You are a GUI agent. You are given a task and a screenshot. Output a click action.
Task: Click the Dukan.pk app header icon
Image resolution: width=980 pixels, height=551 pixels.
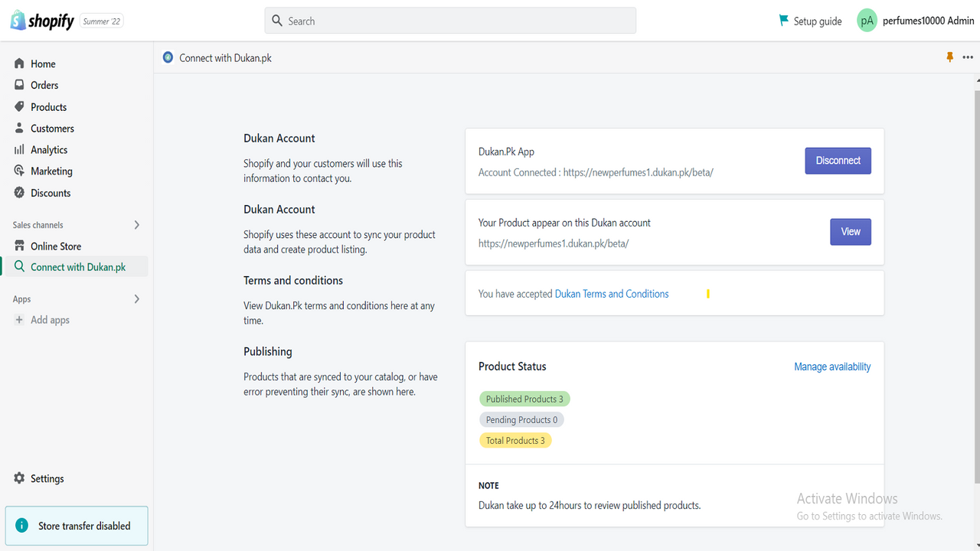coord(168,57)
